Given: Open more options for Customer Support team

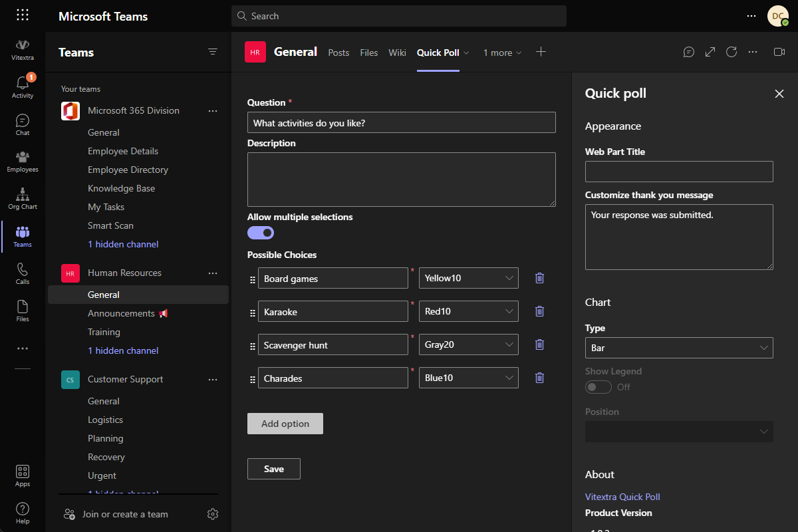Looking at the screenshot, I should (213, 379).
